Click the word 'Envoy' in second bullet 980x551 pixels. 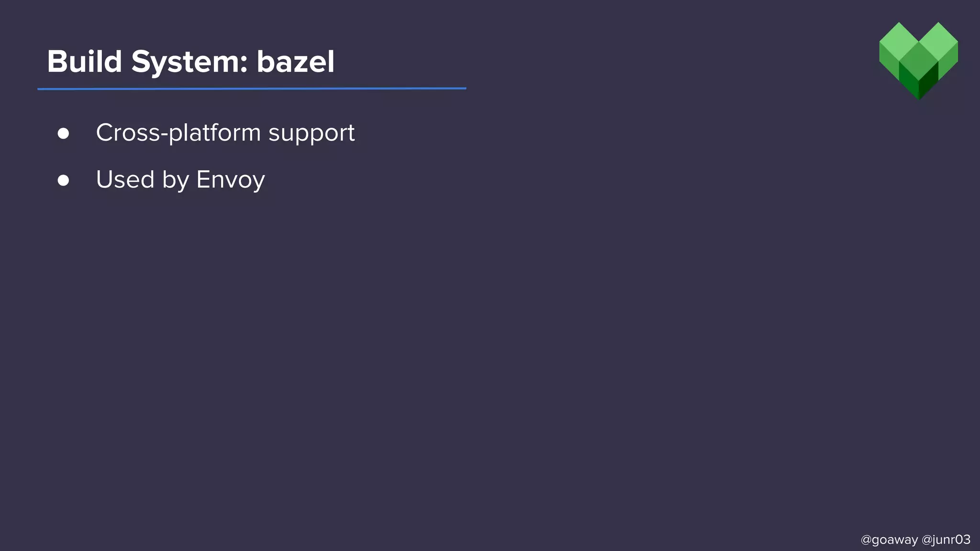230,180
